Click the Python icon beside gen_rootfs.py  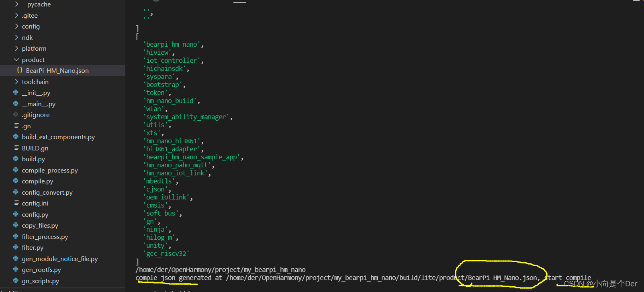coord(16,269)
